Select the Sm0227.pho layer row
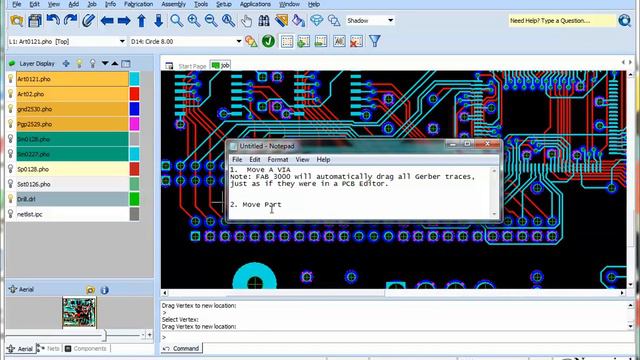 (72, 154)
